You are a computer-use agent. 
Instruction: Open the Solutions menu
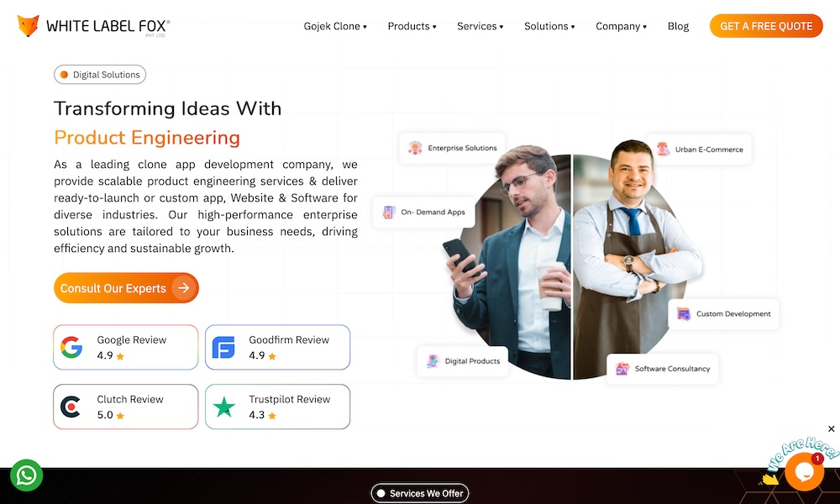(x=549, y=26)
